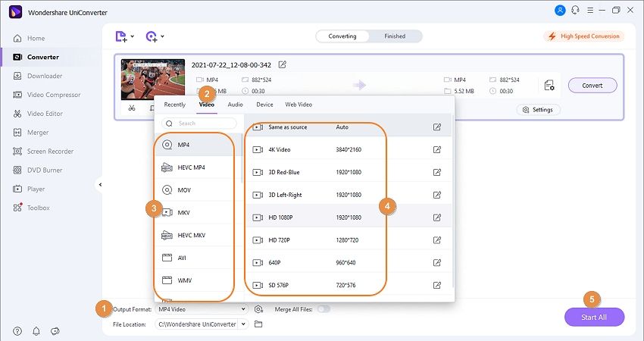
Task: Edit the HD 1080P preset
Action: coord(437,217)
